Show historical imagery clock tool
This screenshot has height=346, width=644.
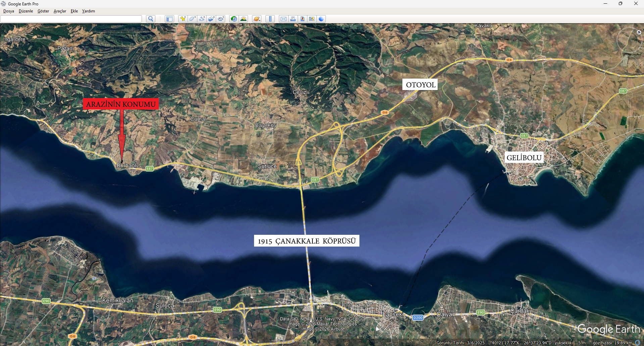pyautogui.click(x=234, y=19)
